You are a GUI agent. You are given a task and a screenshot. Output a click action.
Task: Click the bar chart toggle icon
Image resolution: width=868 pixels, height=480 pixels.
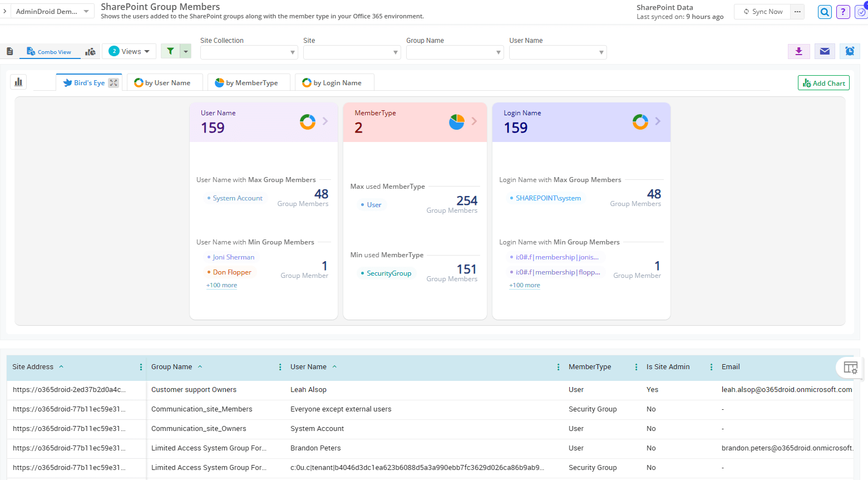(18, 82)
